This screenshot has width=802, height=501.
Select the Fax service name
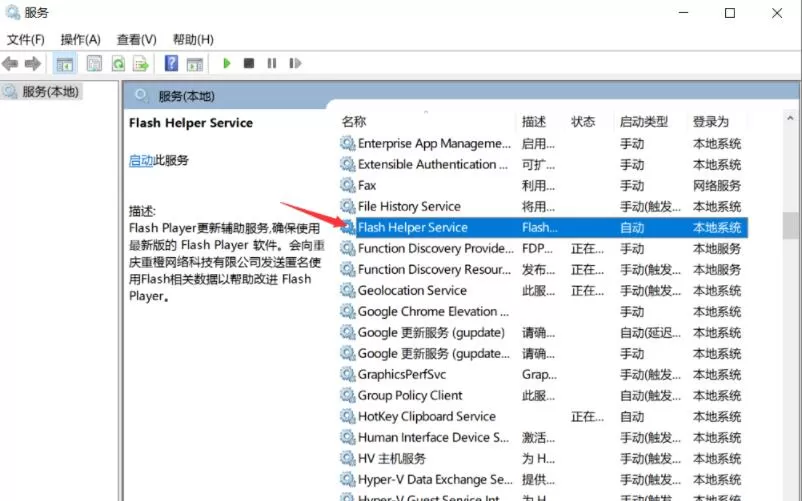[x=367, y=186]
